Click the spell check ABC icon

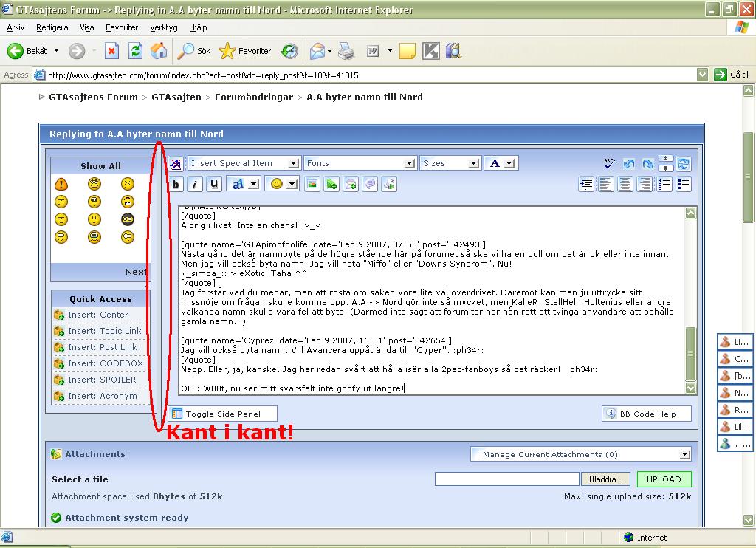[609, 163]
